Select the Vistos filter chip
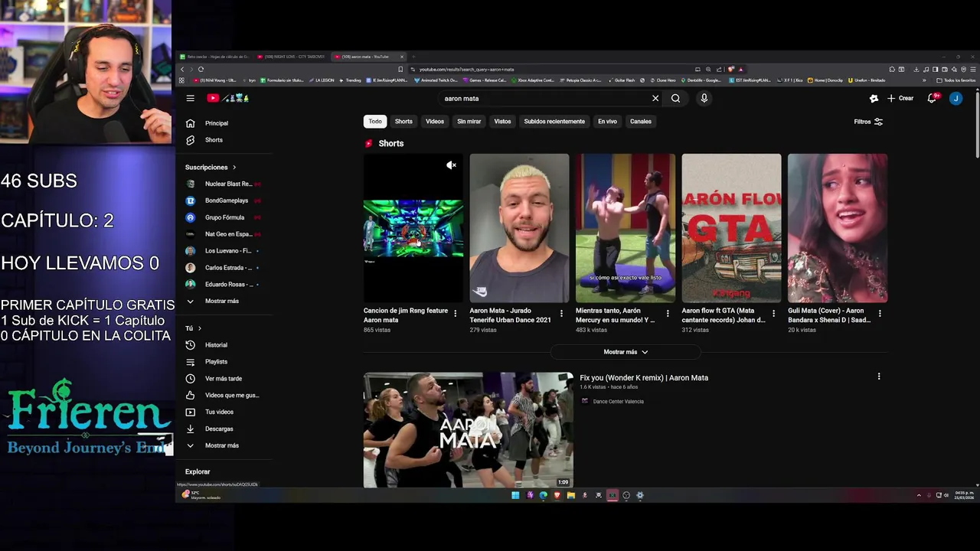This screenshot has width=980, height=551. pos(502,121)
